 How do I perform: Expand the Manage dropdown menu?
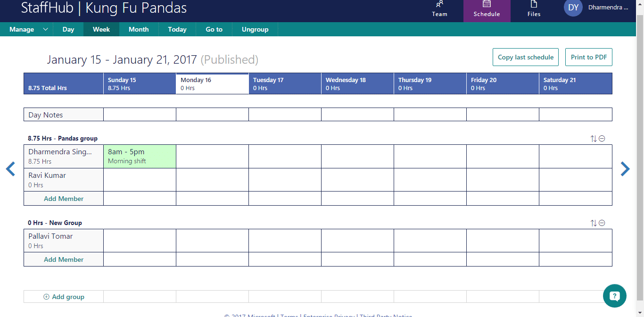45,29
